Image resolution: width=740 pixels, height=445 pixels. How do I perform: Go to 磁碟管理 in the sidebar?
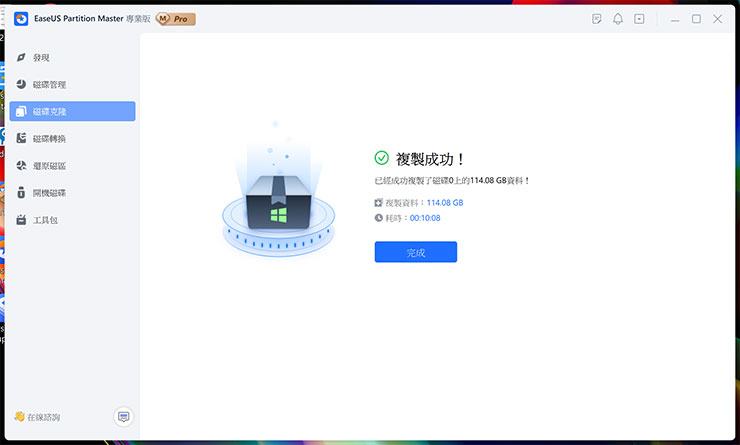(x=72, y=84)
